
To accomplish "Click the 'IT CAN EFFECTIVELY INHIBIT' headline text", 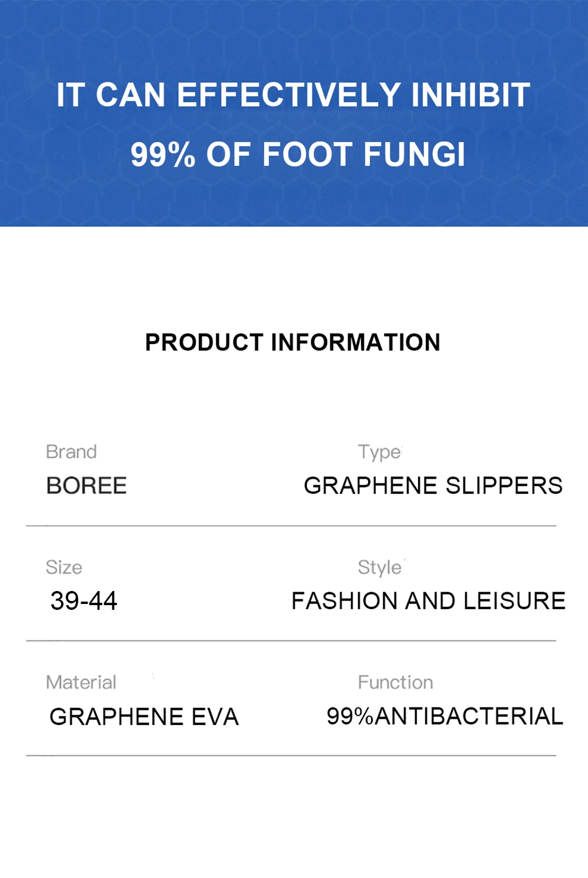I will click(293, 95).
